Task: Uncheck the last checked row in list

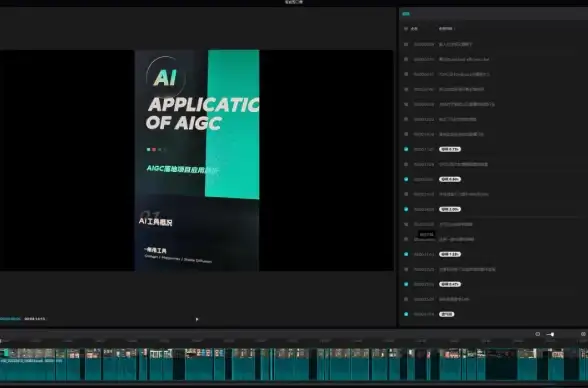Action: [x=406, y=314]
